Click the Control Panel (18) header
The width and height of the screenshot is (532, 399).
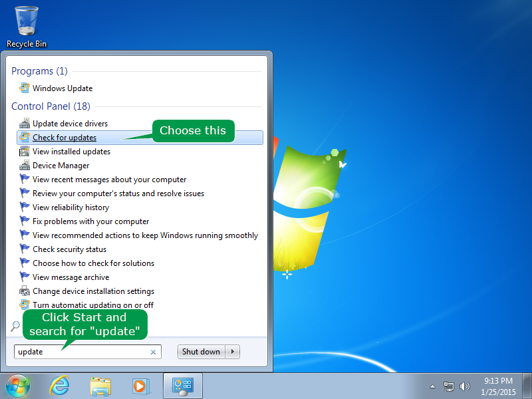(x=51, y=106)
